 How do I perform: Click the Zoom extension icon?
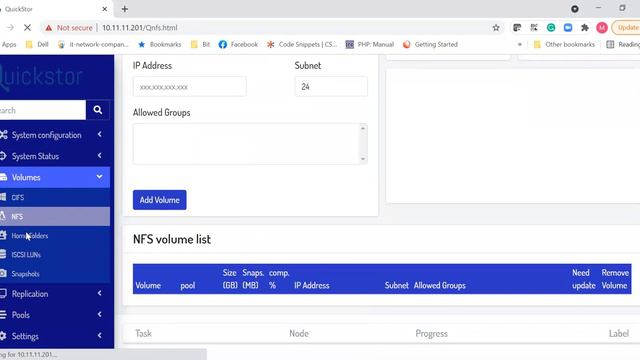click(568, 28)
